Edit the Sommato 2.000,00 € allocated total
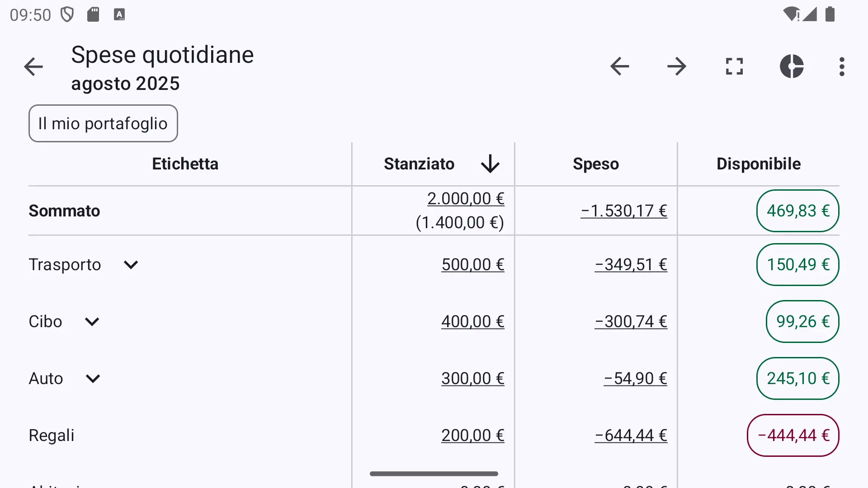 click(x=466, y=199)
